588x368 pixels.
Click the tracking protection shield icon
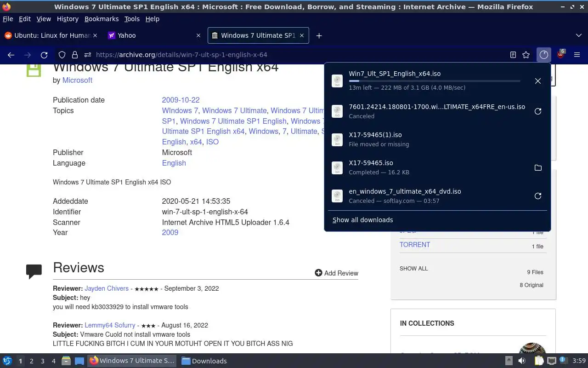[x=62, y=55]
